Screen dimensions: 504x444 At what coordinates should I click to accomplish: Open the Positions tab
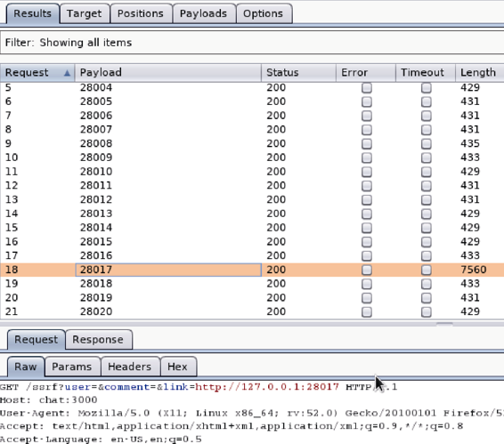point(141,13)
